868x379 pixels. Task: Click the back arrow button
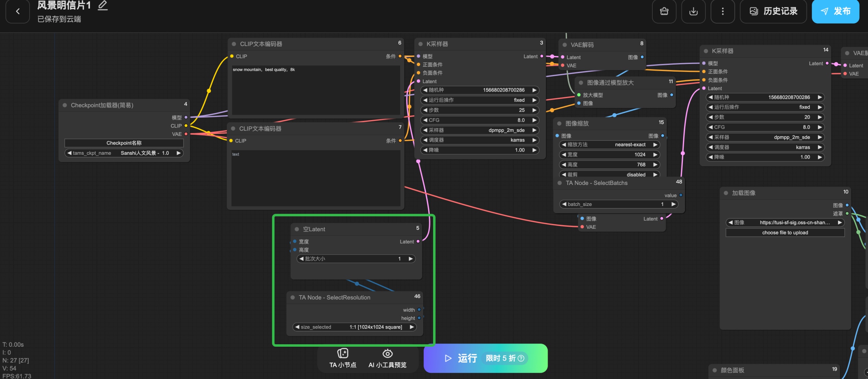(x=18, y=11)
